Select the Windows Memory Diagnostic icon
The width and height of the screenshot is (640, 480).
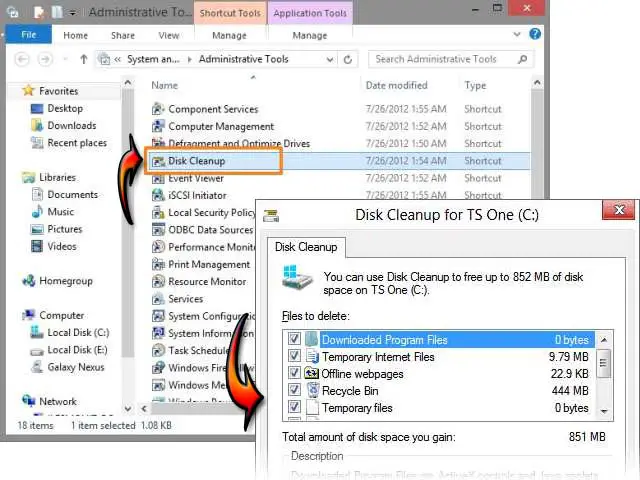[158, 385]
